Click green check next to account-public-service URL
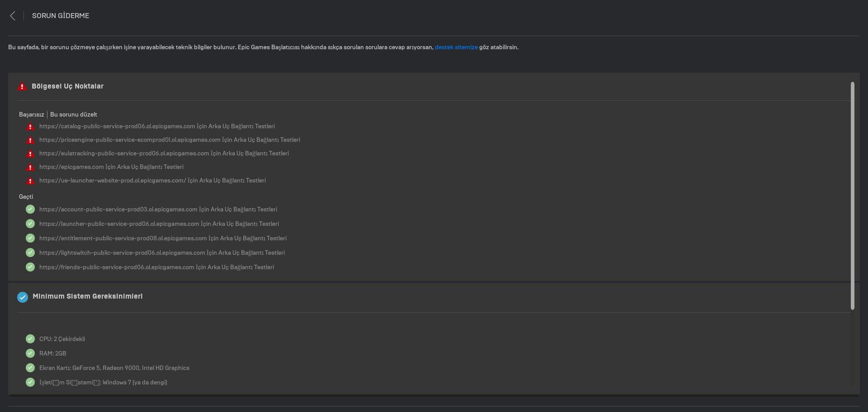868x412 pixels. tap(30, 209)
